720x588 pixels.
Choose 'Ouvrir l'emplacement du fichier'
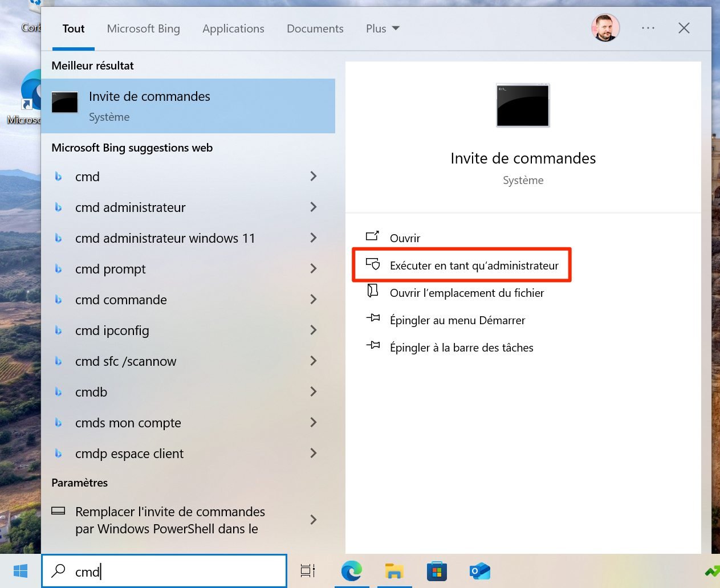click(466, 293)
